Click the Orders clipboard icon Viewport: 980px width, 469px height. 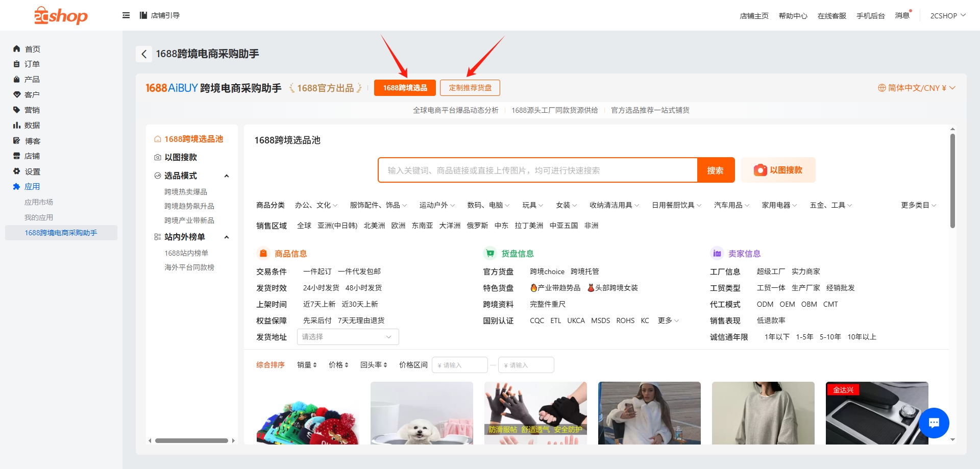(16, 64)
